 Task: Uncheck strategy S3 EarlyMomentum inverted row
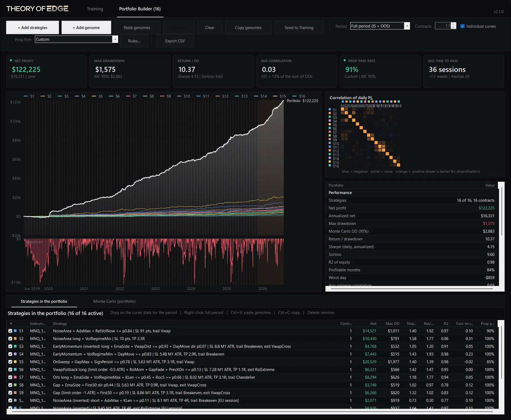[x=10, y=346]
